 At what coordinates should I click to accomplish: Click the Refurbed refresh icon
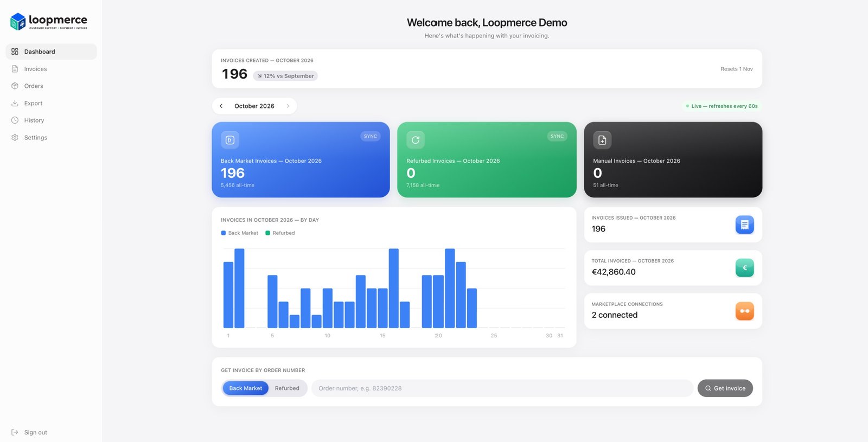pos(416,140)
